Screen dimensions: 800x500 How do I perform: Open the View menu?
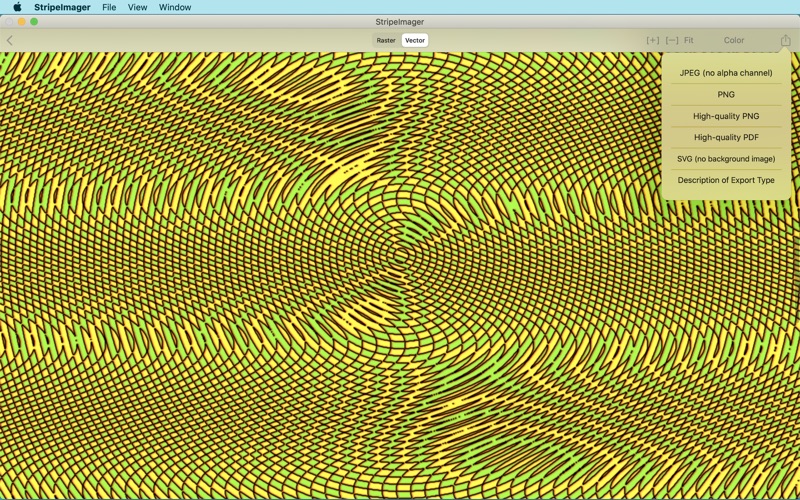click(x=137, y=7)
